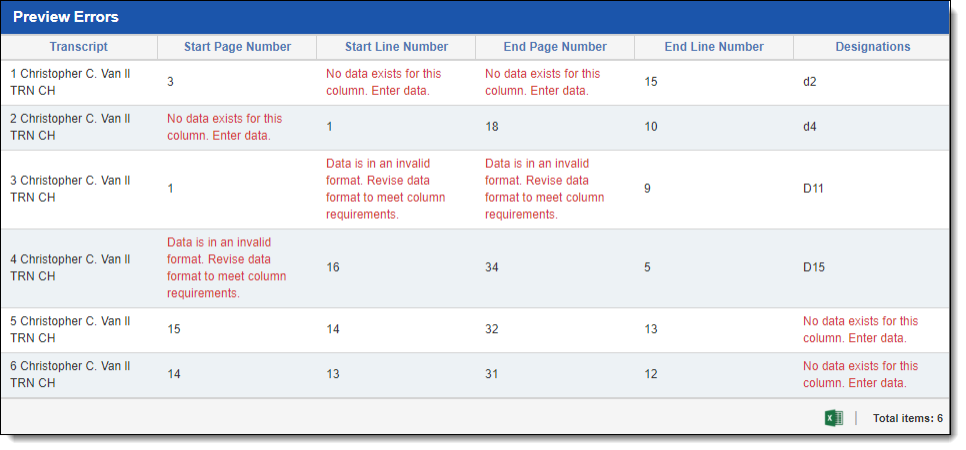
Task: Sort by Start Page Number header
Action: click(x=237, y=47)
